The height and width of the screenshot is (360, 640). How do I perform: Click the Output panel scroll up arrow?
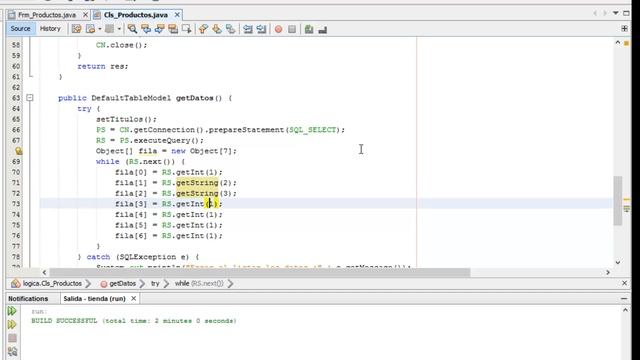625,311
